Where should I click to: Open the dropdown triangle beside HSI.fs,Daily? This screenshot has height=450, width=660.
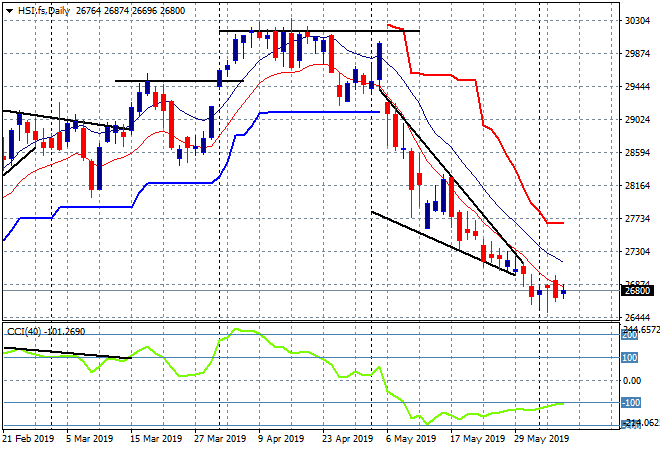[x=9, y=11]
